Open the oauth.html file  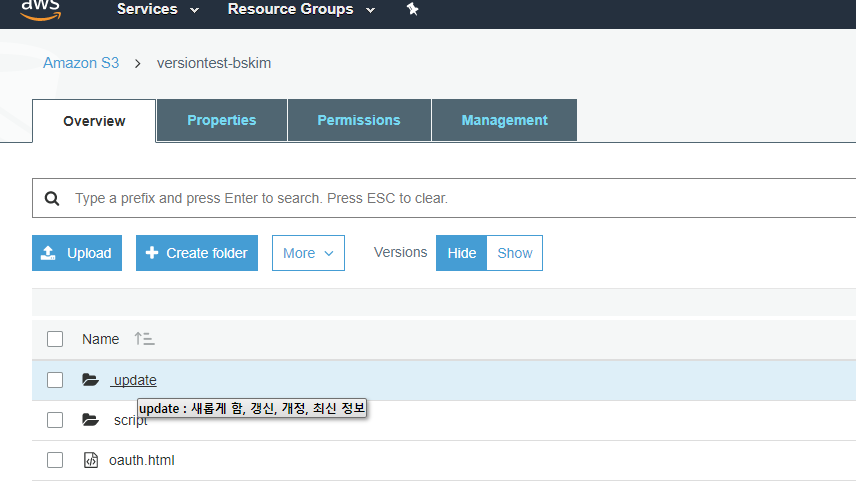coord(142,460)
